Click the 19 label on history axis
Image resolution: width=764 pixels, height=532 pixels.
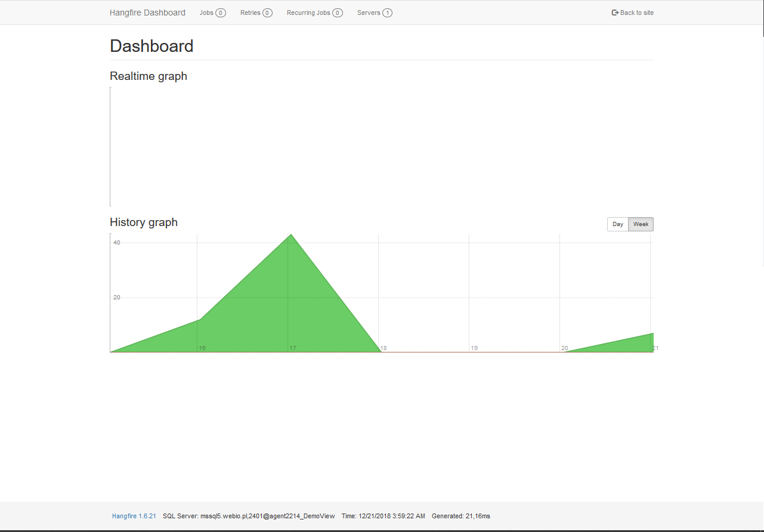point(474,348)
